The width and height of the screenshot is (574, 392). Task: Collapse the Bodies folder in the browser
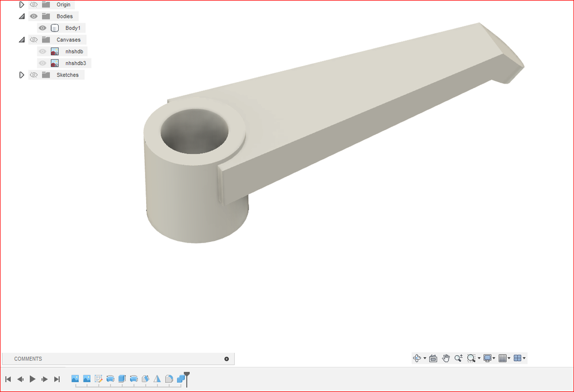22,16
